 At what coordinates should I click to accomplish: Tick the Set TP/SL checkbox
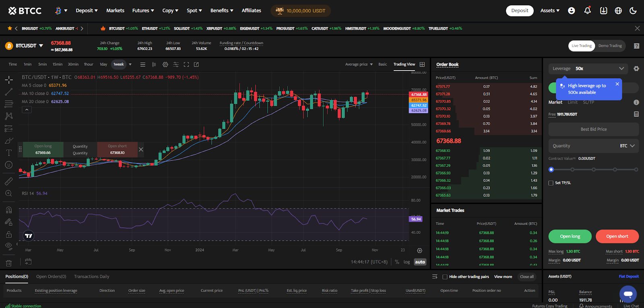click(x=551, y=183)
